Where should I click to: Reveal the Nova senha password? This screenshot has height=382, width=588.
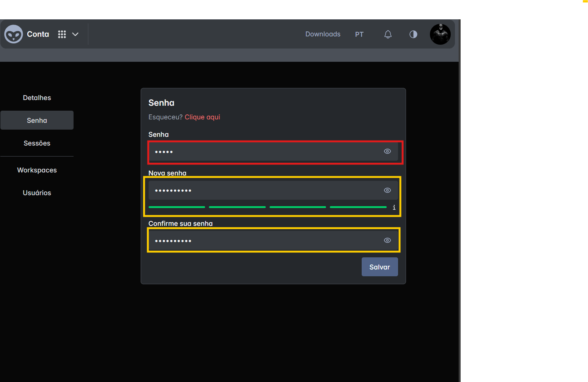pos(387,190)
